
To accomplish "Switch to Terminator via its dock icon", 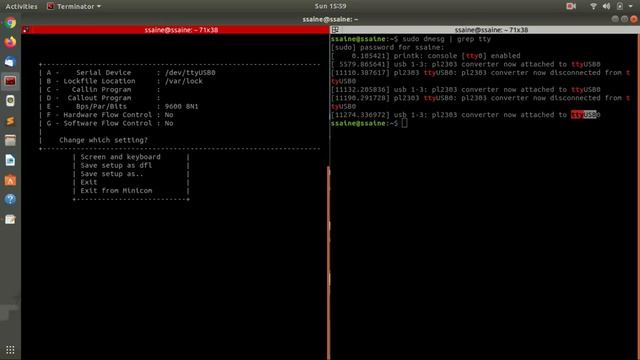I will pyautogui.click(x=10, y=81).
